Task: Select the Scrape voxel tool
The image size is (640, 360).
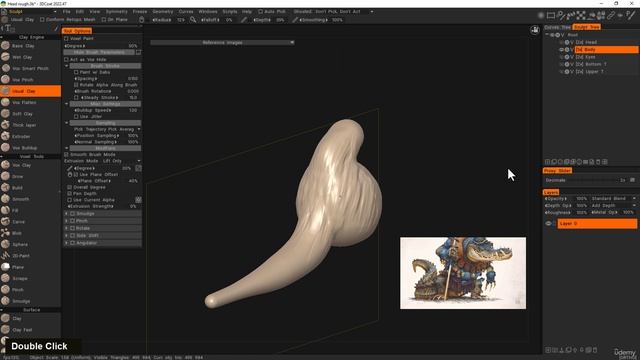Action: (30, 278)
